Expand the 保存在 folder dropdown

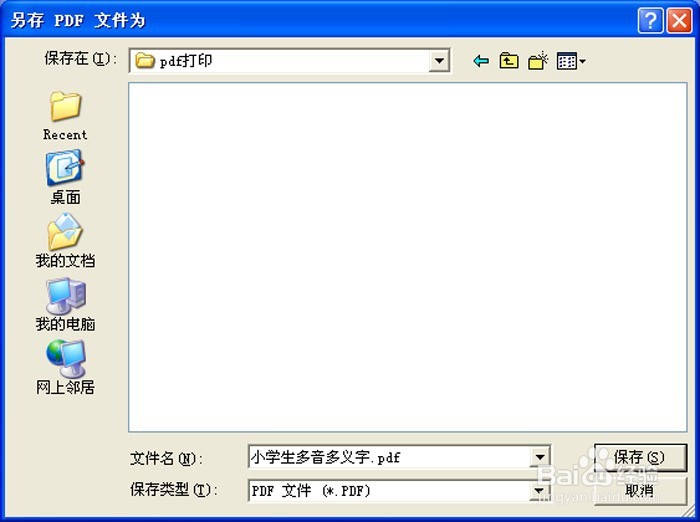coord(439,60)
